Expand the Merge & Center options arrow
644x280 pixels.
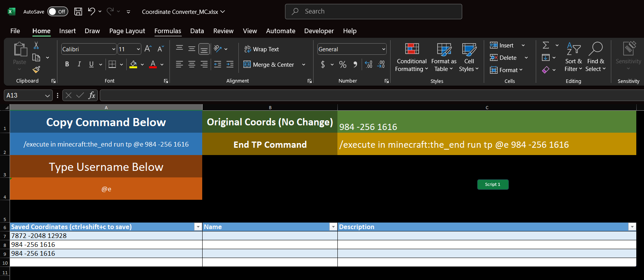click(x=304, y=64)
